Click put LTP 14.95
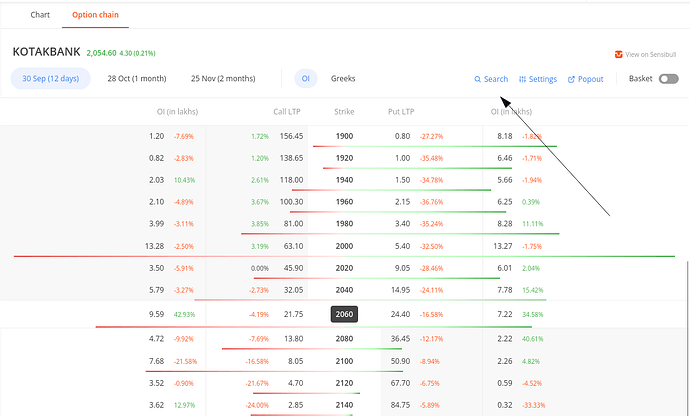 click(x=400, y=290)
